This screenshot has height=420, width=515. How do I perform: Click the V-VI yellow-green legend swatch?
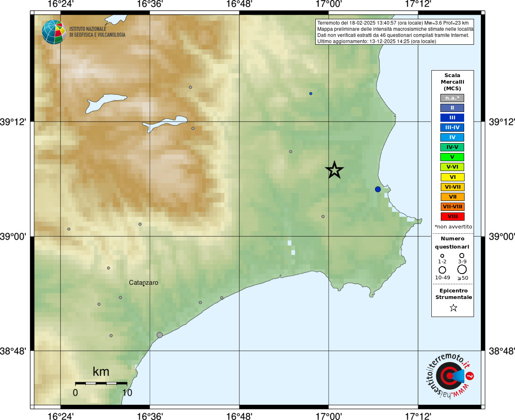[x=452, y=167]
